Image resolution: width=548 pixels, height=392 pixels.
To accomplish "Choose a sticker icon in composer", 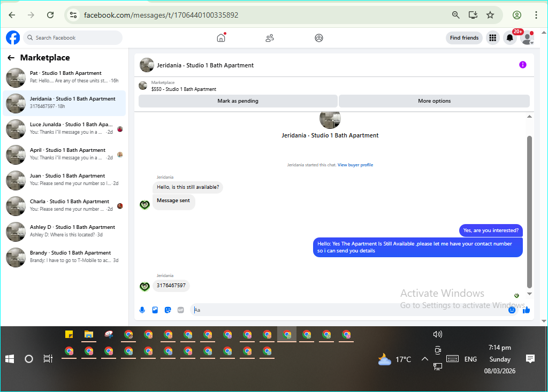I will [168, 310].
